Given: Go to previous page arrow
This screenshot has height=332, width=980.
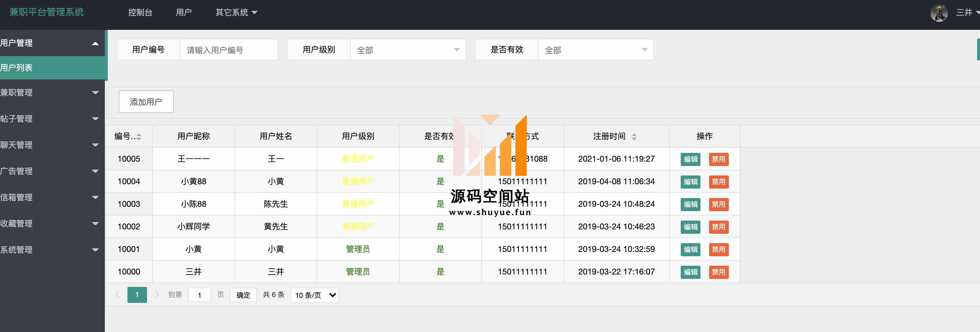Looking at the screenshot, I should pyautogui.click(x=117, y=295).
